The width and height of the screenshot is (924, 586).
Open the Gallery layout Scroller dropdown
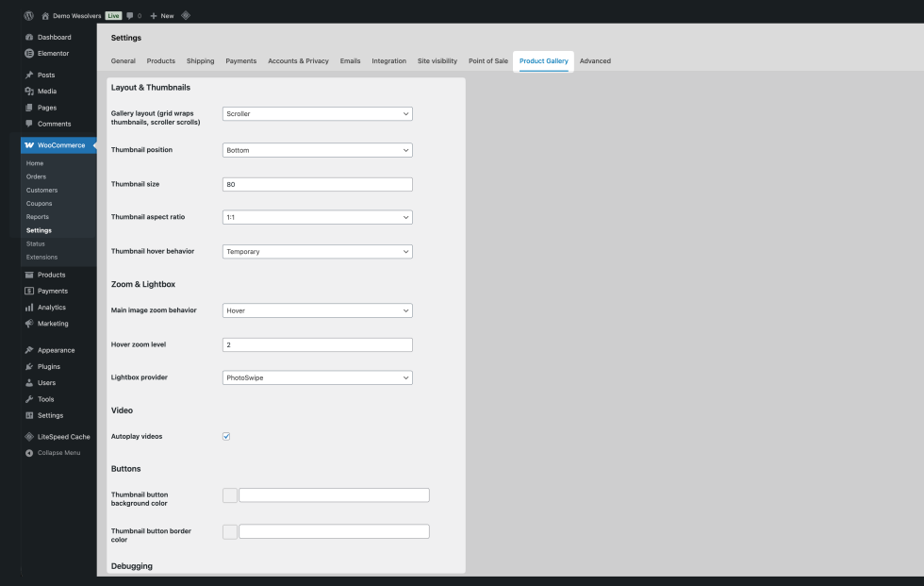click(x=318, y=114)
